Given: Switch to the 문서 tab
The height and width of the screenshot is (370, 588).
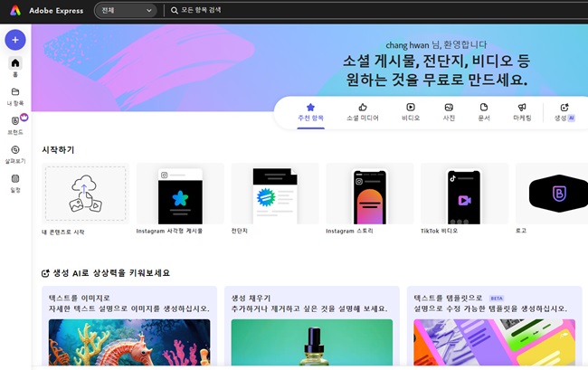Looking at the screenshot, I should 484,112.
